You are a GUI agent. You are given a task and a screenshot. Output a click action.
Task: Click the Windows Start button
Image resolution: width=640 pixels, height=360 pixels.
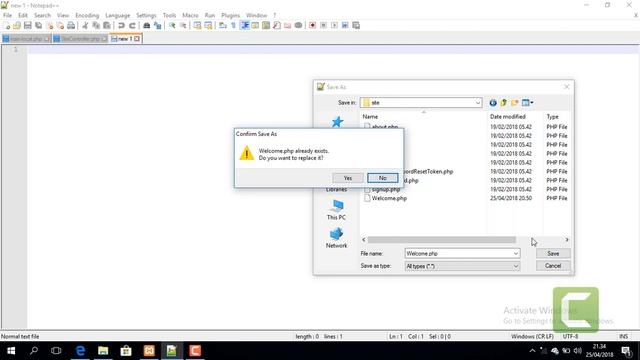pos(11,351)
